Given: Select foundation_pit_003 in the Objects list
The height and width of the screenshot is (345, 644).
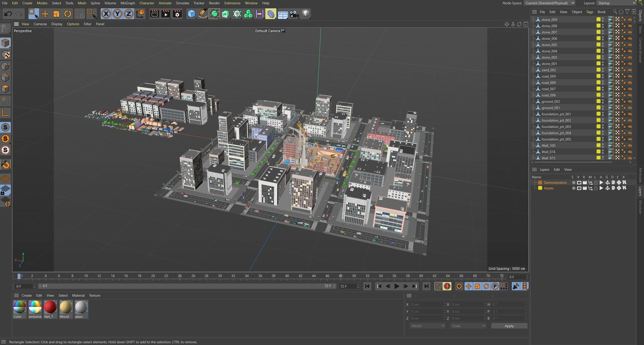Looking at the screenshot, I should pyautogui.click(x=556, y=127).
